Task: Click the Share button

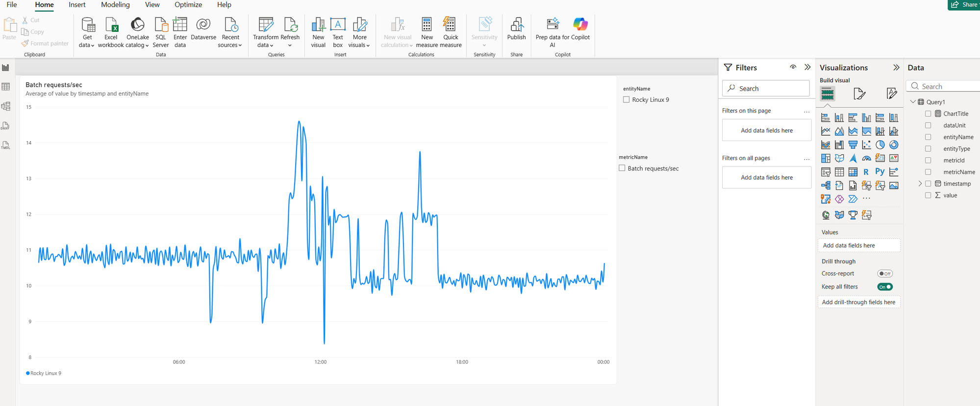Action: click(964, 5)
